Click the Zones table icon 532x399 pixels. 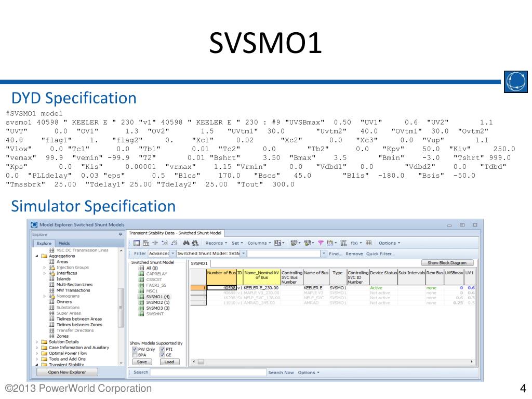coord(51,336)
